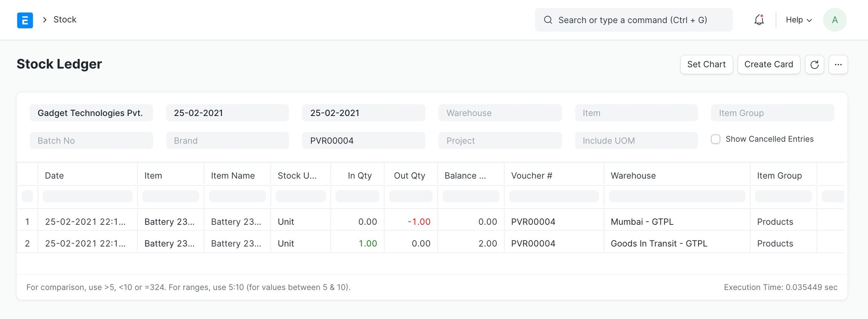Edit the PVR00004 voucher filter field
This screenshot has width=868, height=319.
click(x=363, y=140)
